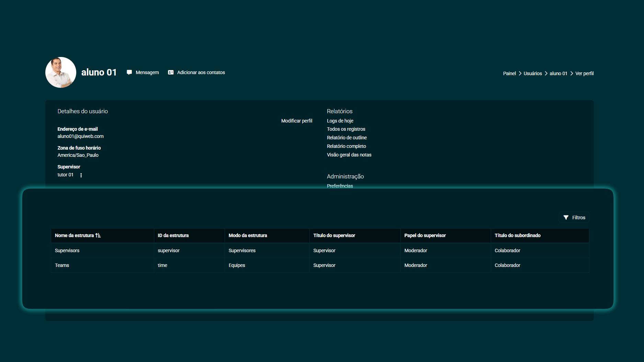Image resolution: width=644 pixels, height=362 pixels.
Task: Open the three-dot menu beside tutor 01
Action: [x=81, y=175]
